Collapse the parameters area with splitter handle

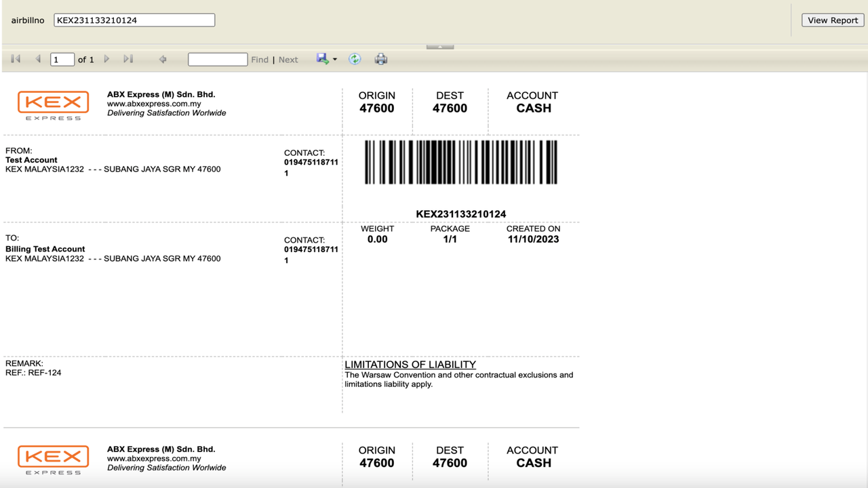tap(440, 47)
